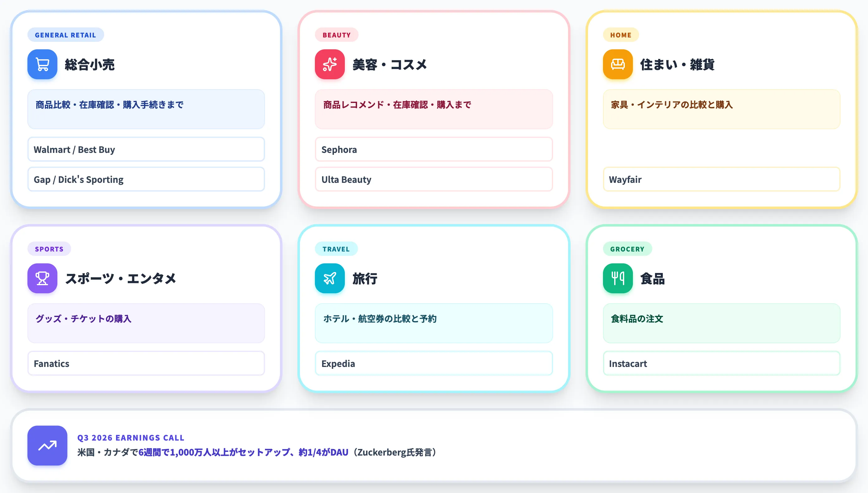
Task: Choose the Ulta Beauty entry
Action: coord(434,179)
